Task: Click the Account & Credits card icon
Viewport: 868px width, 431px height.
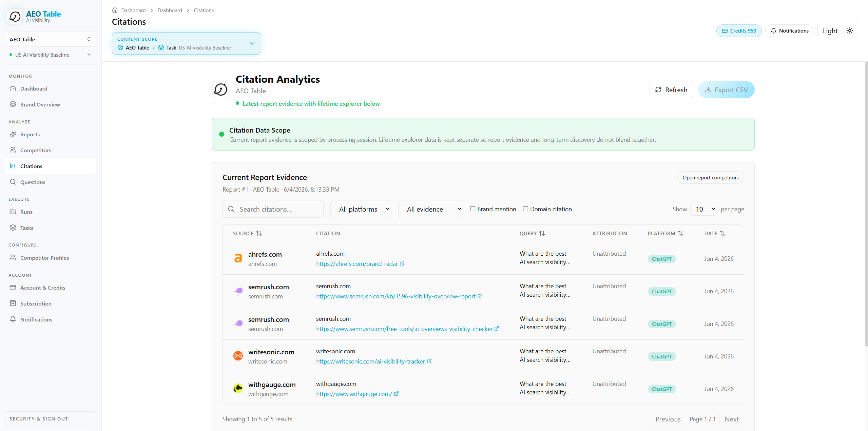Action: tap(13, 287)
